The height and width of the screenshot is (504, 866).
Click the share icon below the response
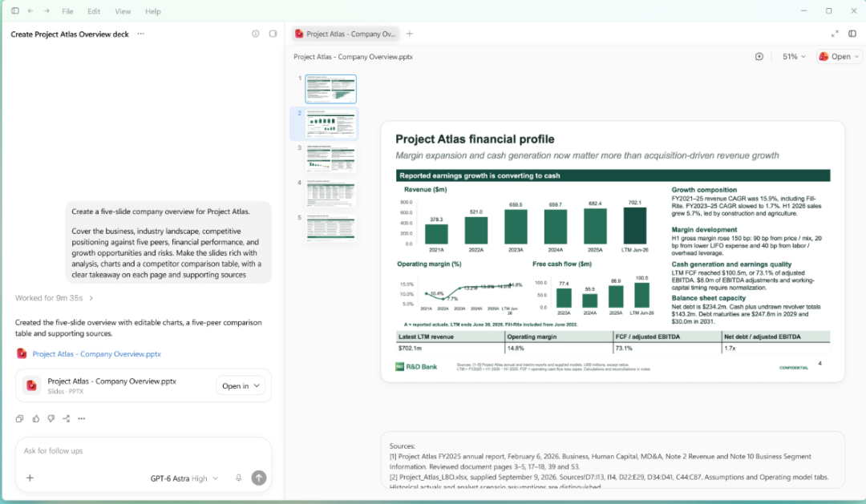67,418
